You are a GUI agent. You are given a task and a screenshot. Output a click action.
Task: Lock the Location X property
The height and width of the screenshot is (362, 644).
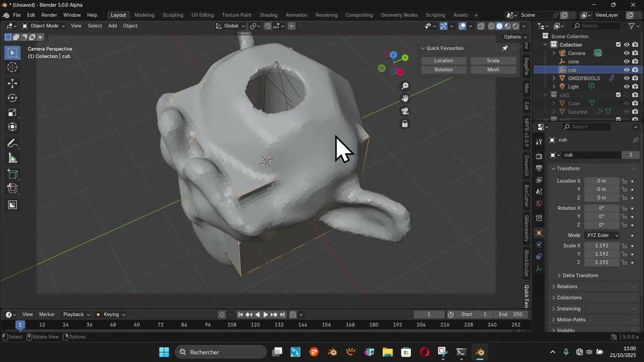click(x=624, y=181)
